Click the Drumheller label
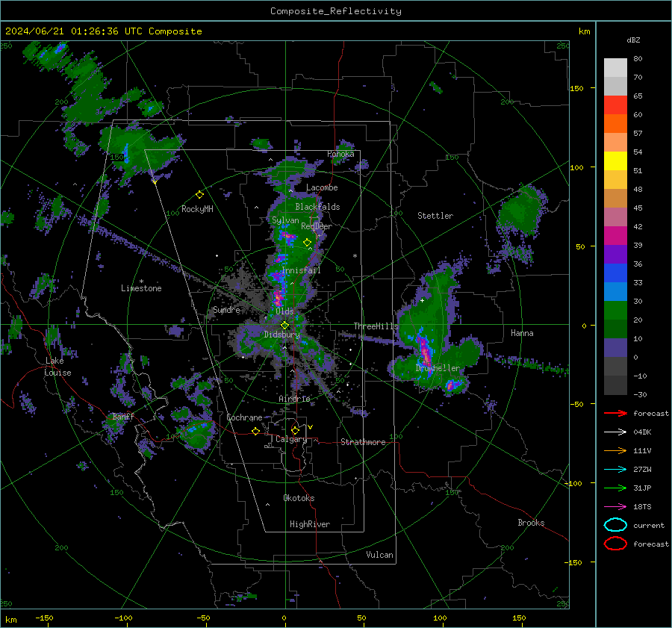 coord(438,368)
